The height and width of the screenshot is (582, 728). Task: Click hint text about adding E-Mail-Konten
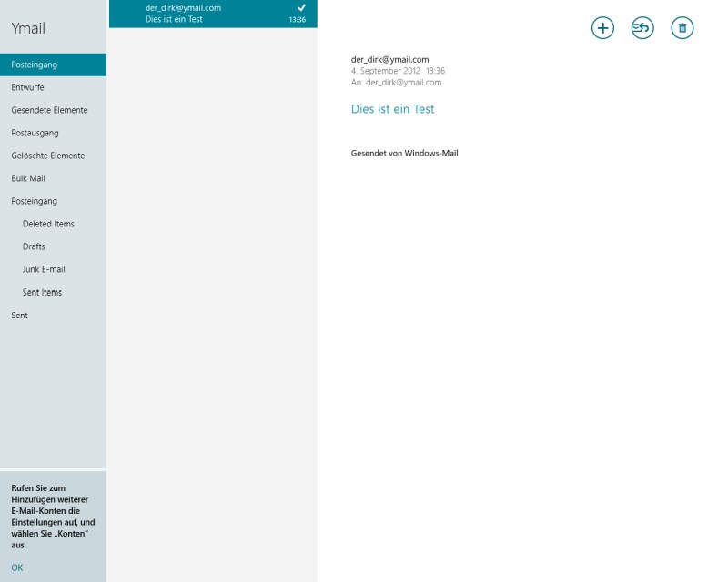coord(53,517)
